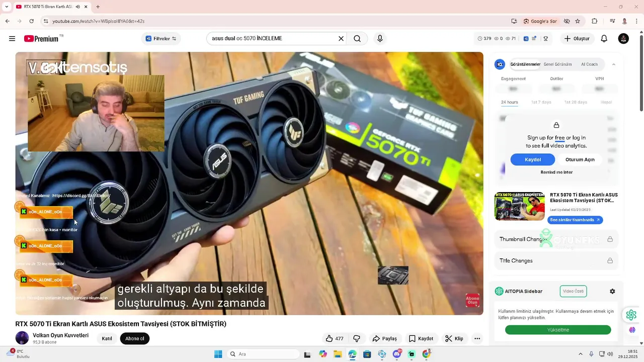Click the 'free' sign up link

559,138
